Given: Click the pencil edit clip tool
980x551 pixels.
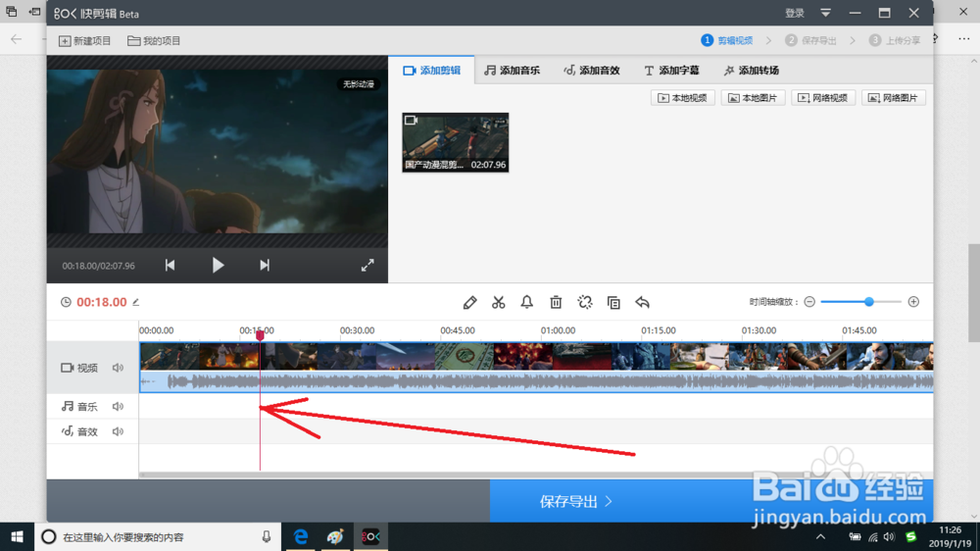Looking at the screenshot, I should pyautogui.click(x=470, y=303).
